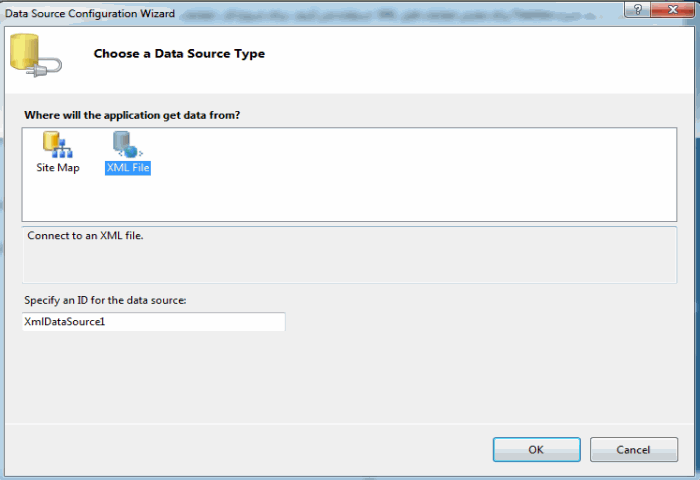The width and height of the screenshot is (700, 480).
Task: Cancel the data source wizard
Action: [x=633, y=450]
